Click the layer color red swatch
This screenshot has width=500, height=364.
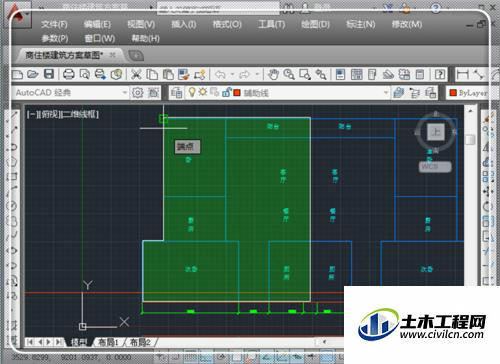(237, 93)
